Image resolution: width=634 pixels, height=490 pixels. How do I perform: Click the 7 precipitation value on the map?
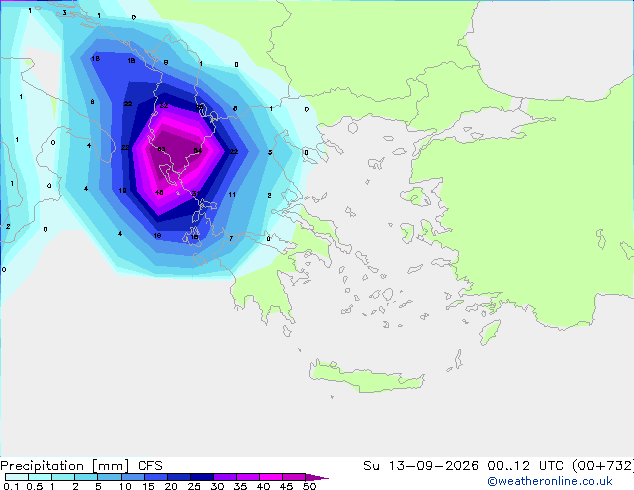tap(231, 239)
